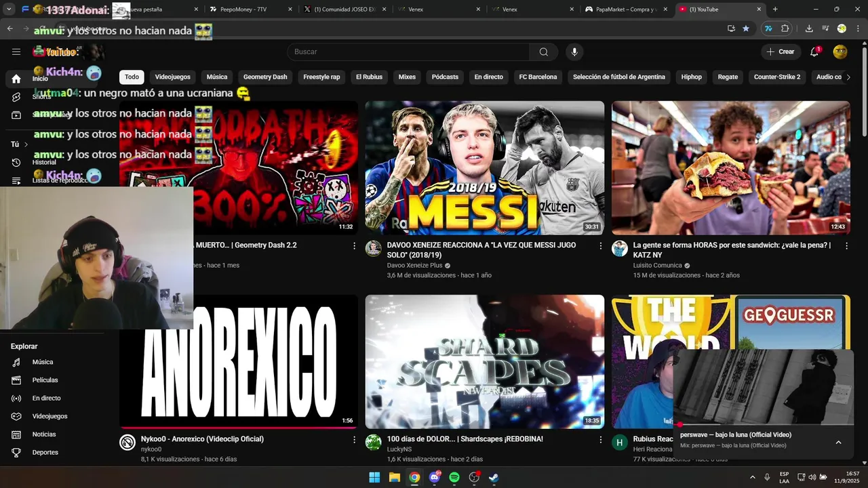Image resolution: width=868 pixels, height=488 pixels.
Task: Open a new browser tab
Action: [775, 9]
